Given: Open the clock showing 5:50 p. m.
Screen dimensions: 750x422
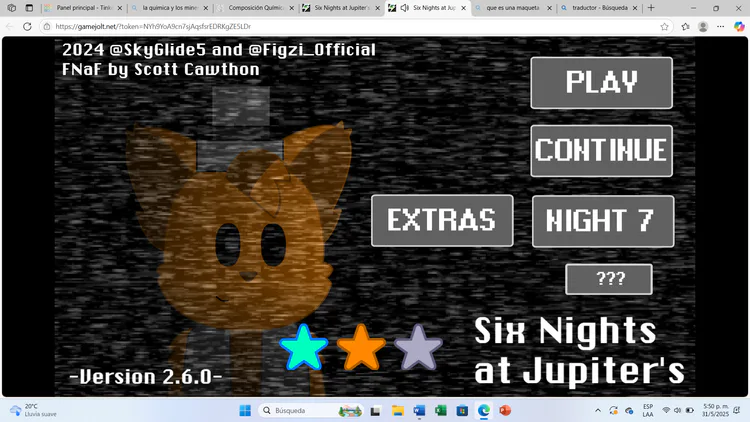Looking at the screenshot, I should pos(716,411).
